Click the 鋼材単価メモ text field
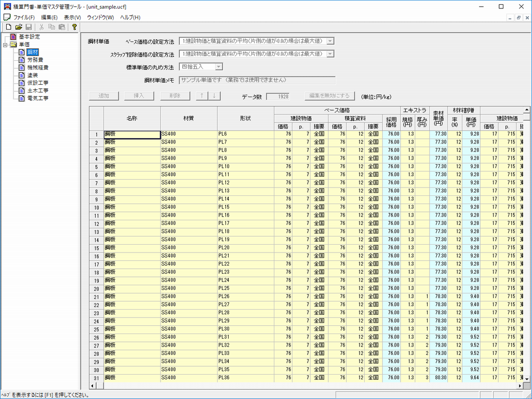Viewport: 532px width, 399px height. pyautogui.click(x=257, y=81)
